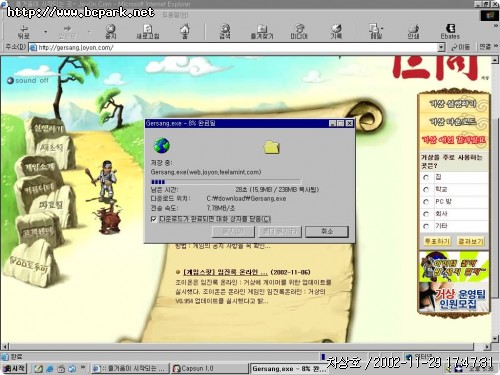Viewport: 500px width, 375px height.
Task: Click the disabled Forward arrow toolbar icon
Action: [x=67, y=31]
